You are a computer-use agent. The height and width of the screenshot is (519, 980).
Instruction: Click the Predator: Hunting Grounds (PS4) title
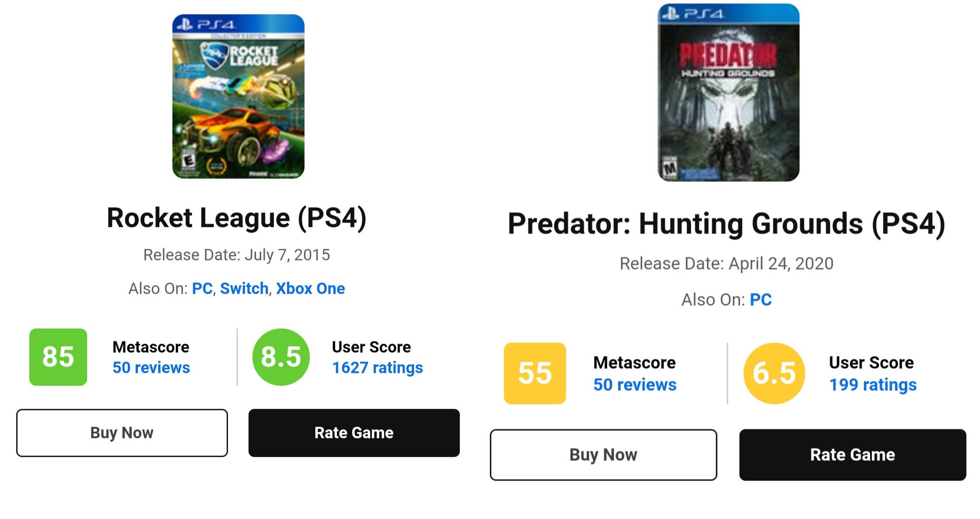coord(726,224)
